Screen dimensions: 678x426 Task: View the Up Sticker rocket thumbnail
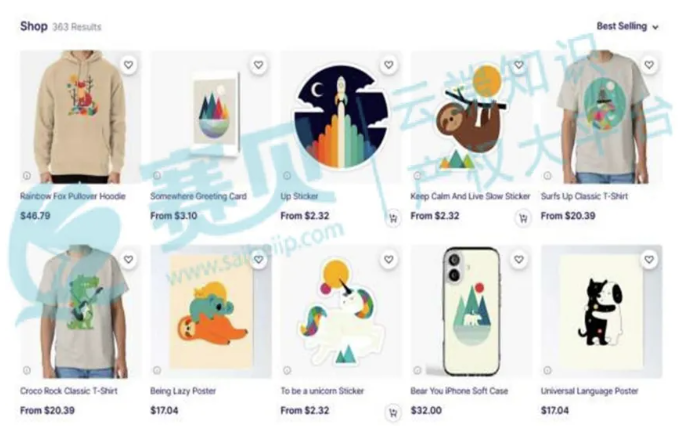click(x=341, y=117)
